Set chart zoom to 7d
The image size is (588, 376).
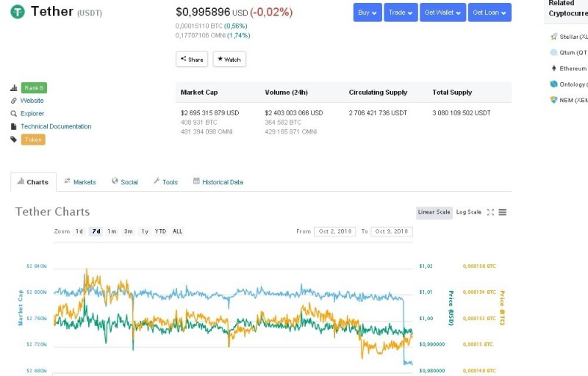pos(96,231)
